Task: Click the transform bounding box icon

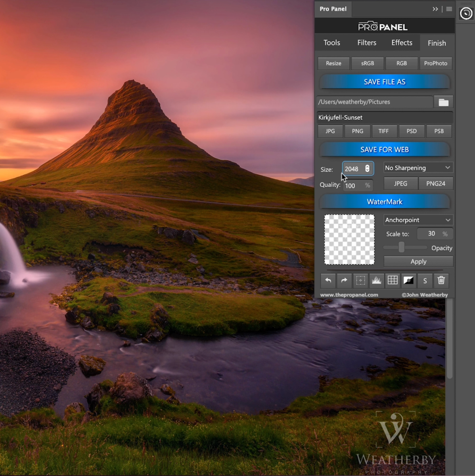Action: point(360,280)
